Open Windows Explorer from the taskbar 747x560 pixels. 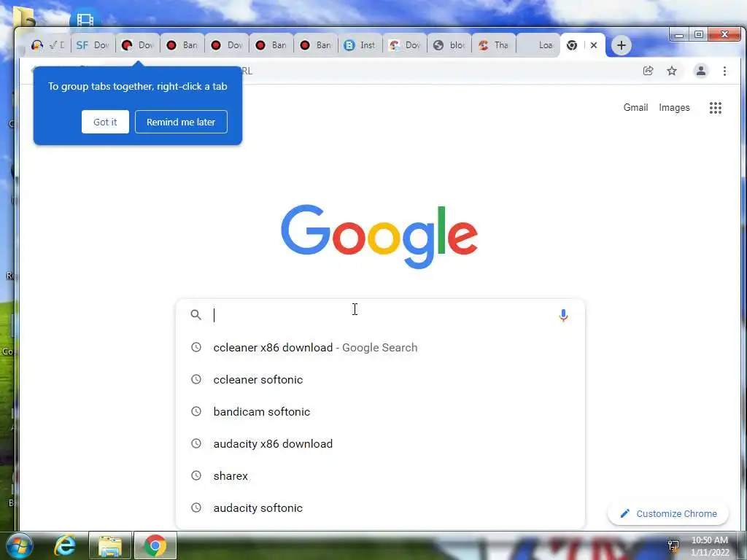tap(110, 545)
